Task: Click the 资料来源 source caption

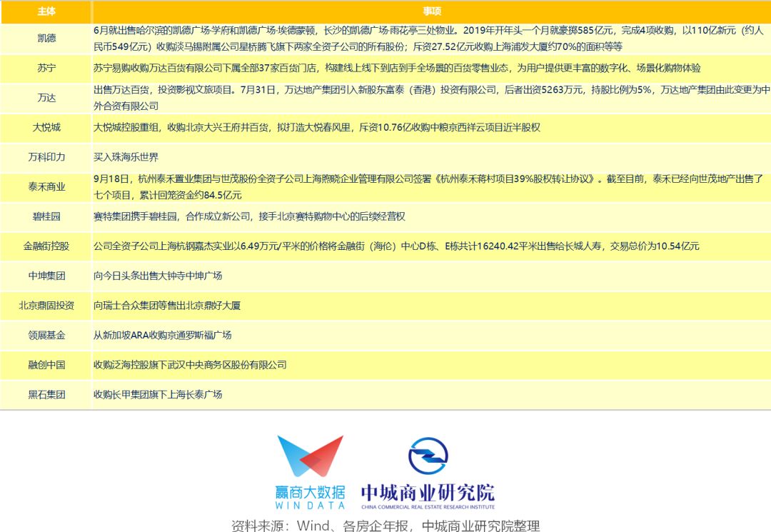Action: tap(385, 525)
